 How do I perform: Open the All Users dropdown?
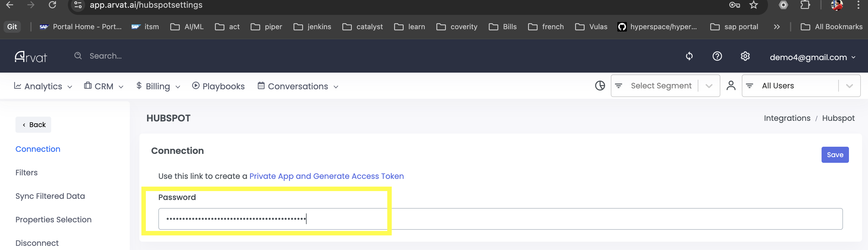coord(801,86)
